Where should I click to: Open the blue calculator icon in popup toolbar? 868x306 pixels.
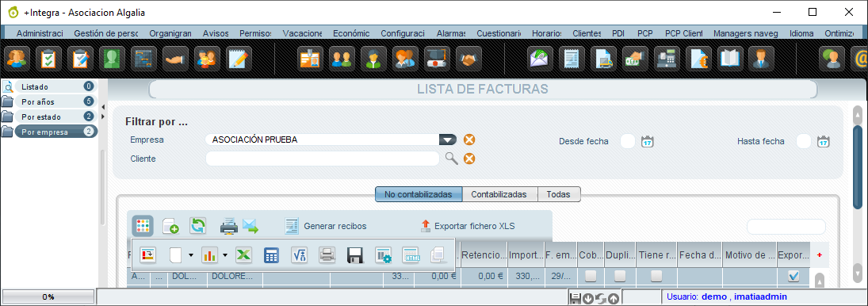point(271,255)
